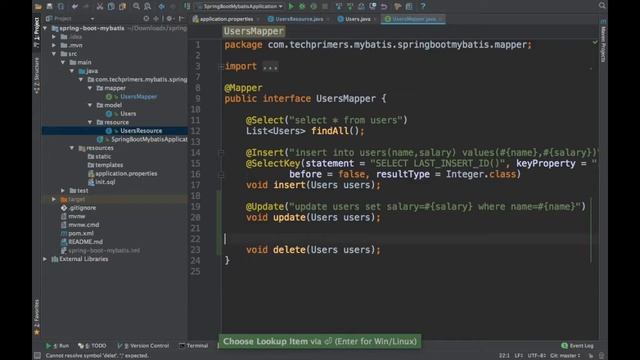Viewport: 640px width, 360px height.
Task: Click the Paste clipboard icon
Action: pyautogui.click(x=122, y=6)
